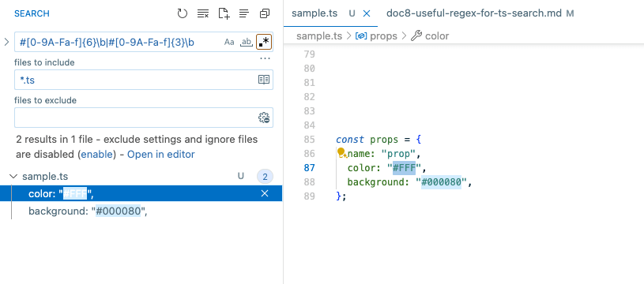Click "const props = {" line in editor

(x=378, y=140)
